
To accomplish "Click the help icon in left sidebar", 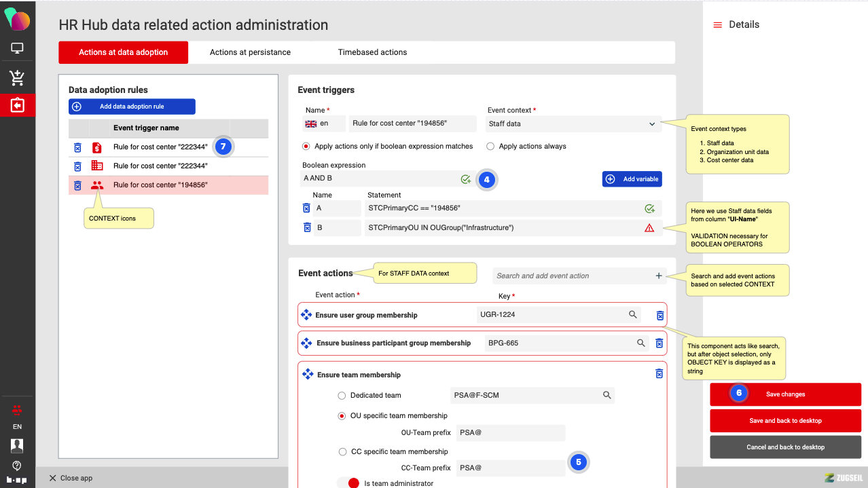I will 17,466.
